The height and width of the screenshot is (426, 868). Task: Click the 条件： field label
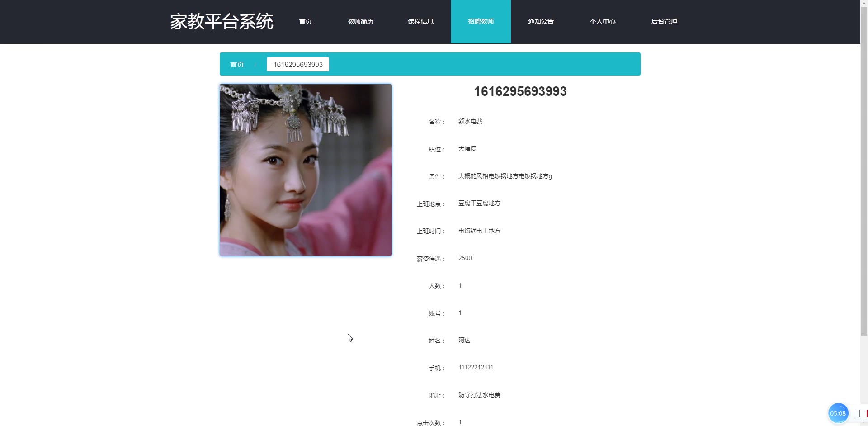pyautogui.click(x=437, y=176)
